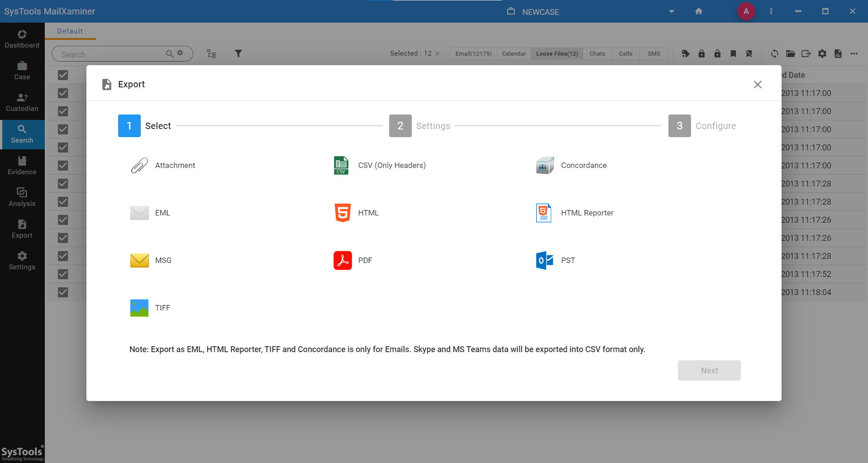Open Export section in sidebar
The height and width of the screenshot is (463, 868).
(x=22, y=229)
